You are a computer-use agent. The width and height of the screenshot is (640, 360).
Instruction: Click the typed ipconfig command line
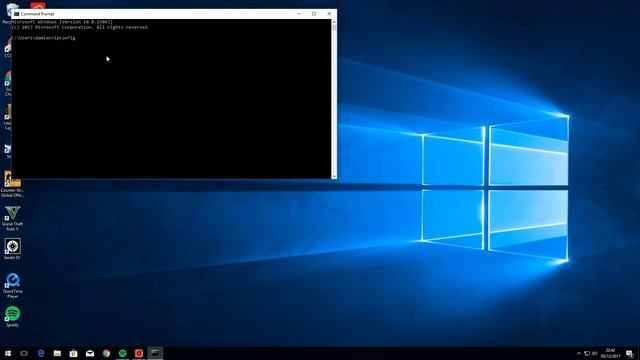point(43,38)
